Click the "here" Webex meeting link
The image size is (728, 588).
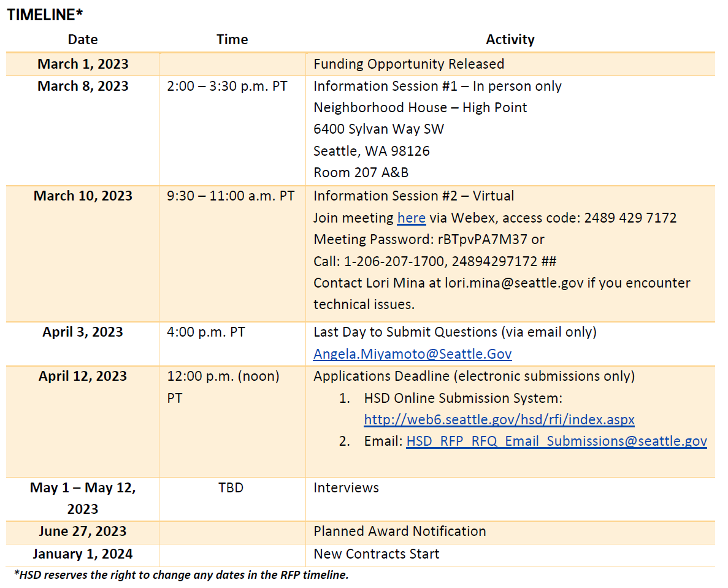coord(411,218)
